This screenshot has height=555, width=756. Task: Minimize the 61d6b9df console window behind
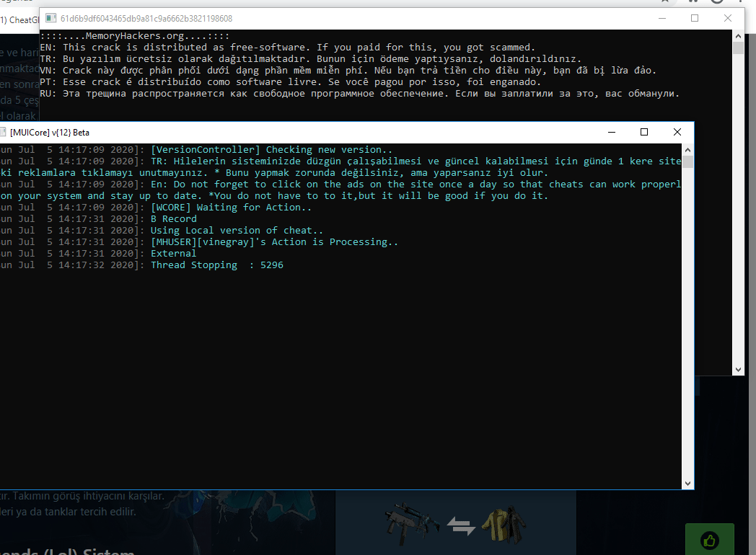point(662,18)
